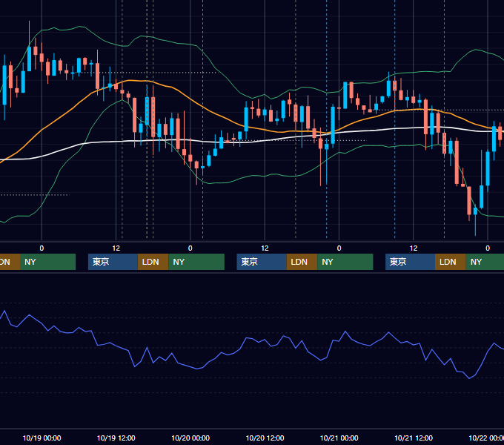Screen dimensions: 504x445
Task: Select the 10/21 00:00 date label
Action: (339, 438)
